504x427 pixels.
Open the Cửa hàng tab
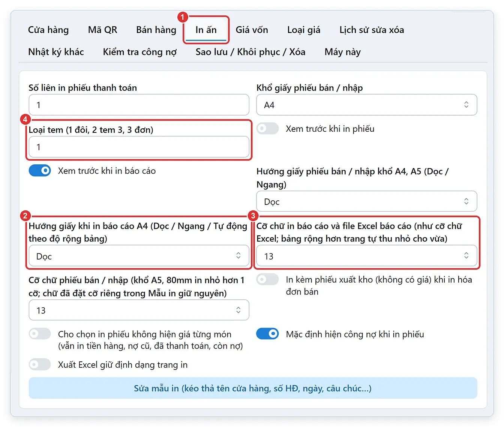[48, 30]
